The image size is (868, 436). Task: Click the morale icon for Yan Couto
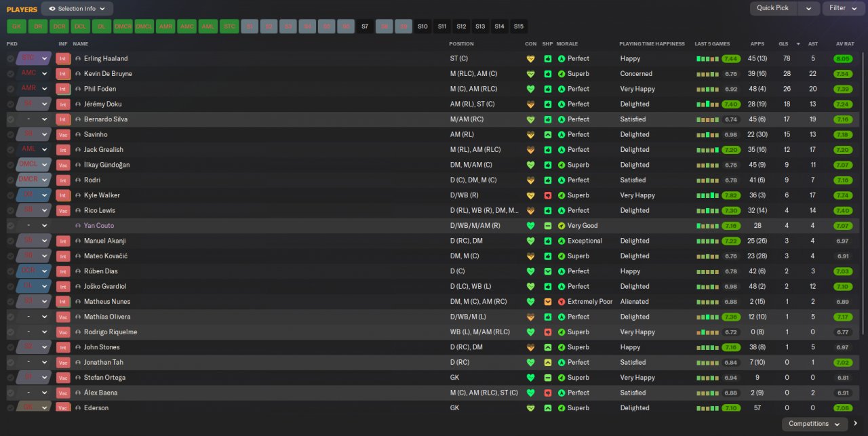click(x=561, y=226)
